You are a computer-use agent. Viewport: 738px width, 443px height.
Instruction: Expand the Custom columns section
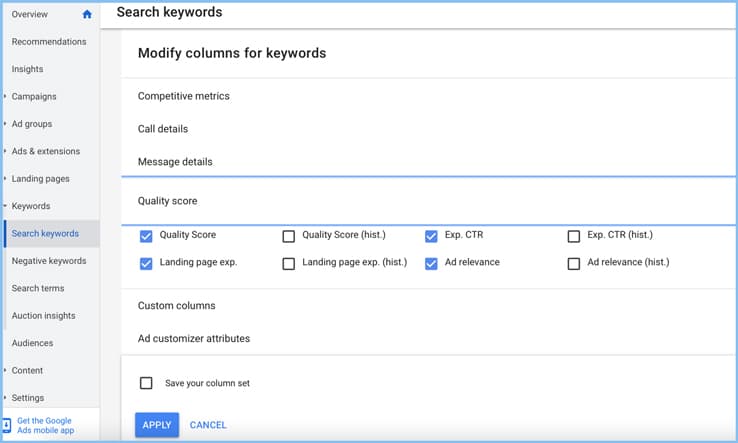click(x=177, y=306)
